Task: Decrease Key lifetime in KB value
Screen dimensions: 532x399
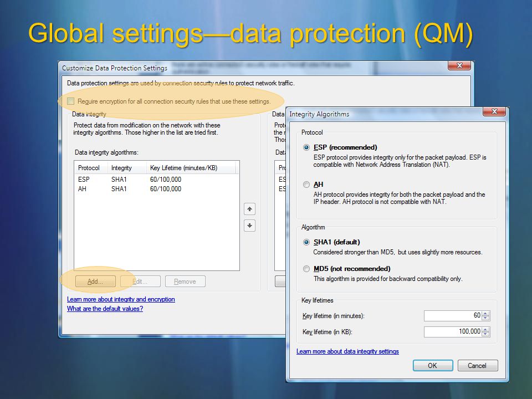Action: [x=485, y=334]
